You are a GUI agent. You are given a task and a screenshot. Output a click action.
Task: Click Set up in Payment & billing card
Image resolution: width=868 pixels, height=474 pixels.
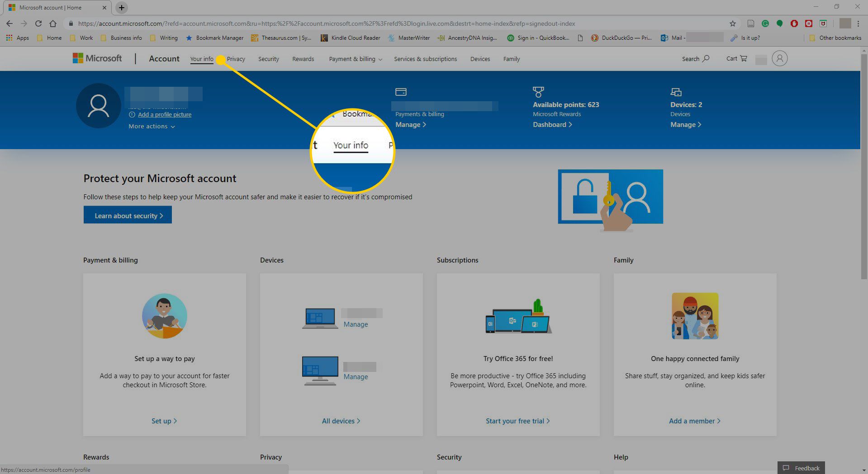tap(164, 421)
